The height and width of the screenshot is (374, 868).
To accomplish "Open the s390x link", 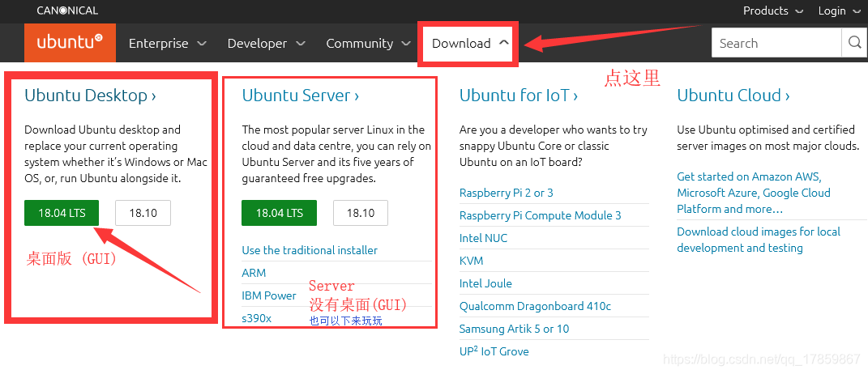I will [x=256, y=319].
